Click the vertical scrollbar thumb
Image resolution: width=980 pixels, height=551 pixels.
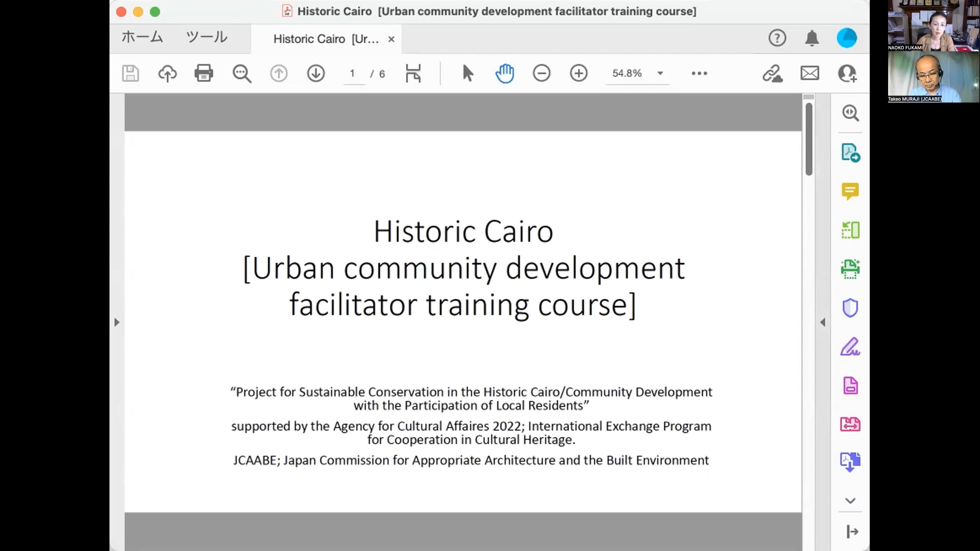tap(808, 139)
